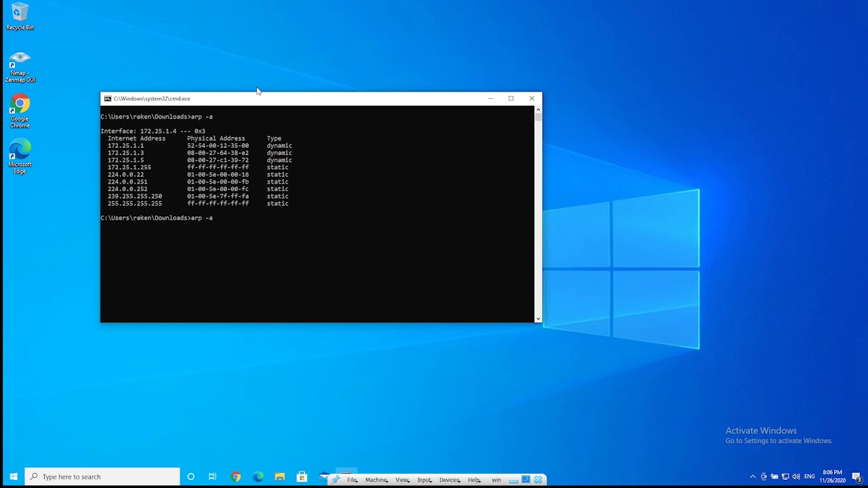Click the Type here to search box
868x488 pixels.
coord(102,476)
